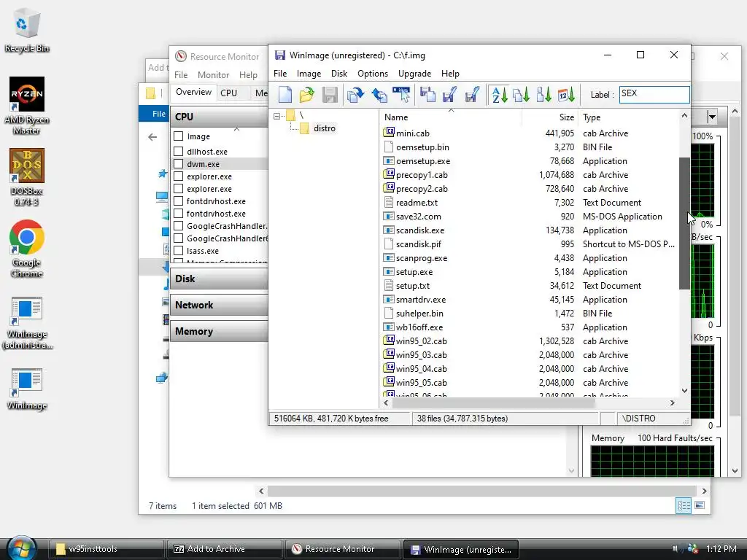747x560 pixels.
Task: Check the GoogleCrashHandler6 process checkbox
Action: click(179, 238)
